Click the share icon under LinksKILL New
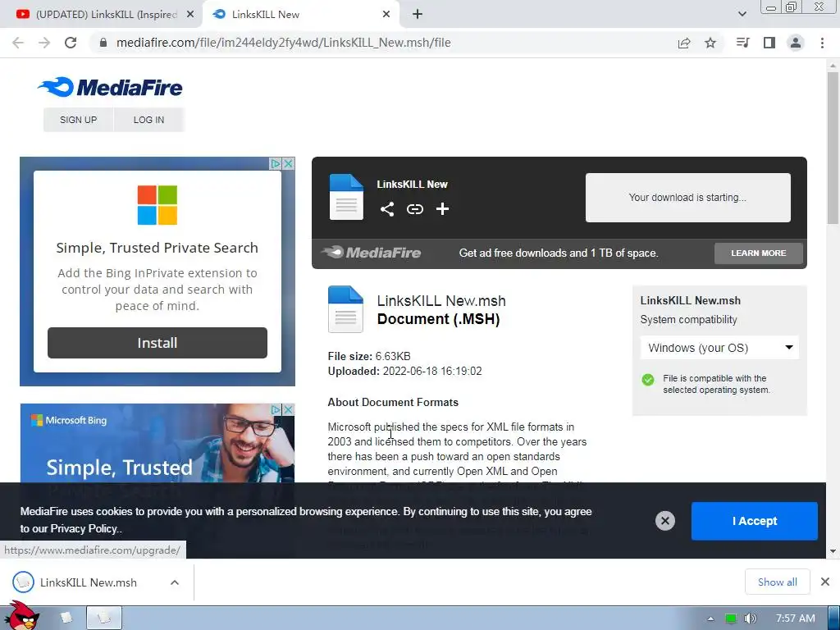The height and width of the screenshot is (630, 840). tap(387, 209)
